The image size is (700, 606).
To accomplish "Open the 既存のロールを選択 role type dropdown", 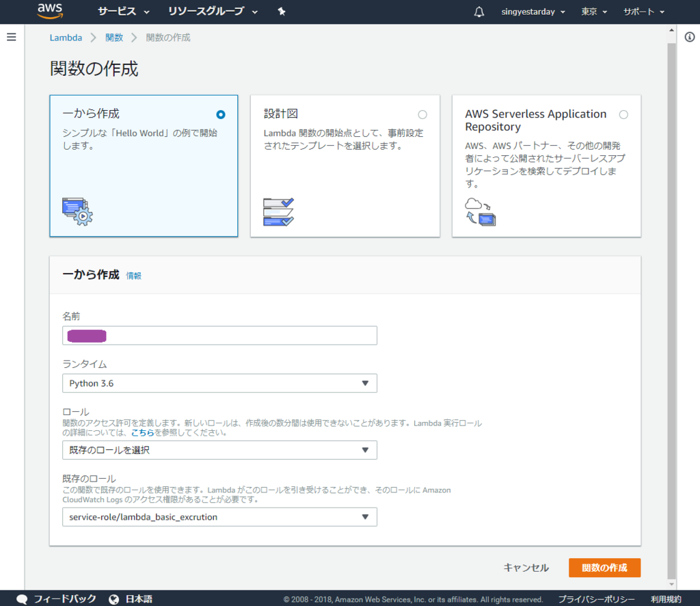I will [x=219, y=450].
